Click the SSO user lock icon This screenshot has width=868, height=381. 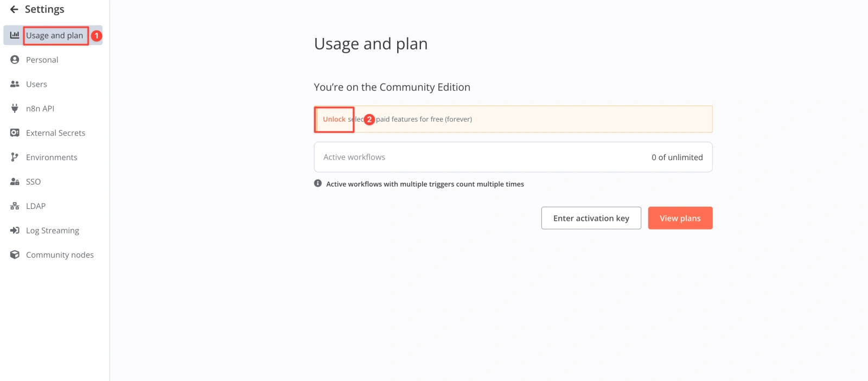click(x=15, y=182)
